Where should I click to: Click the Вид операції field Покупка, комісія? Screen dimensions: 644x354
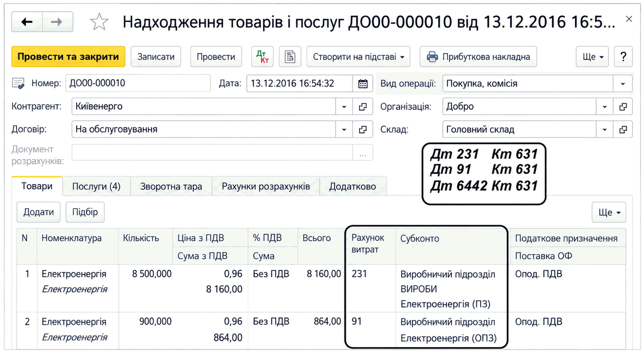[528, 84]
